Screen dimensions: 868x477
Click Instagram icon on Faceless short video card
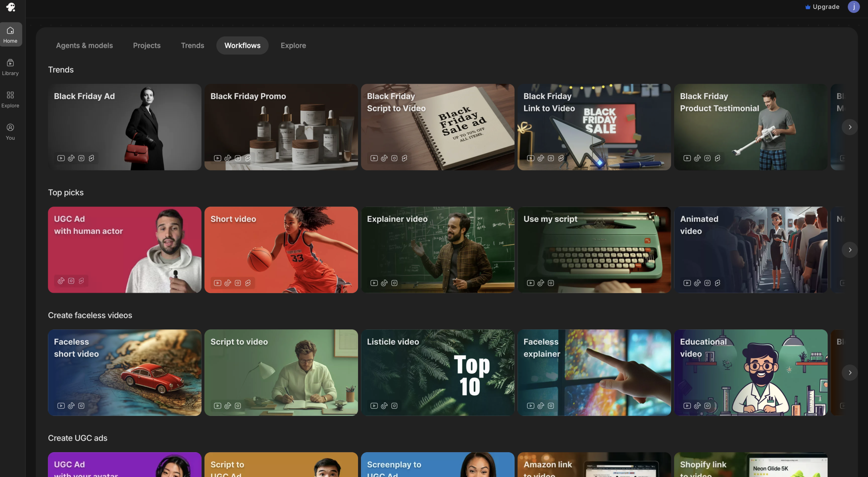click(x=81, y=406)
